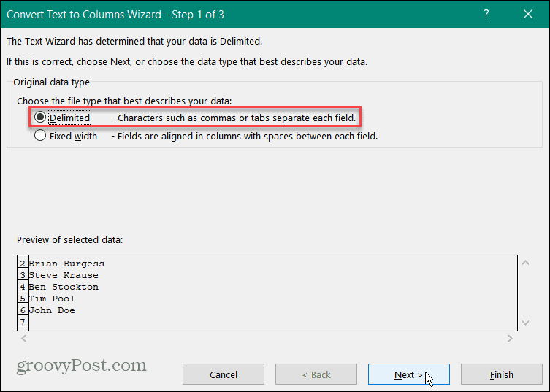The image size is (550, 392).
Task: Click the Brian Burgess preview row
Action: [66, 264]
